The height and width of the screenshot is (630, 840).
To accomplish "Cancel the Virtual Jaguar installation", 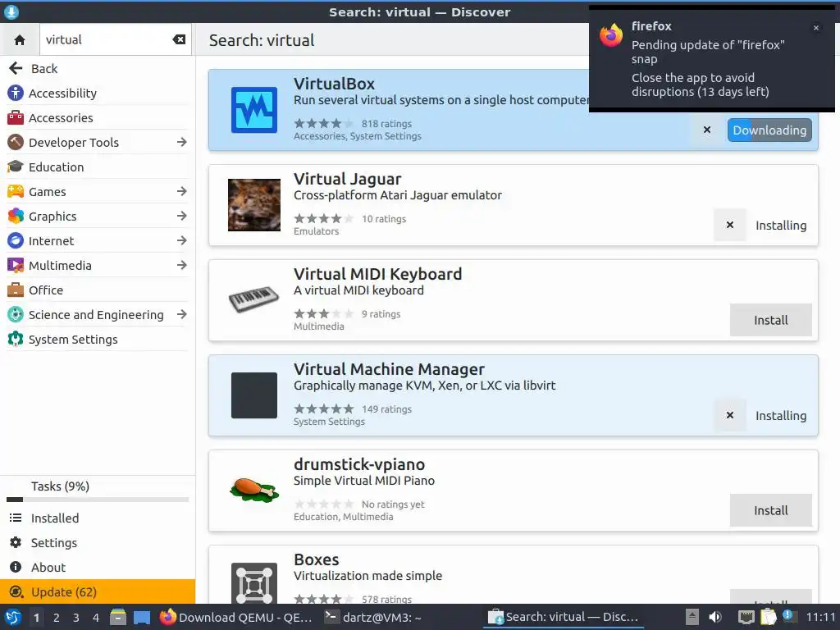I will coord(729,225).
